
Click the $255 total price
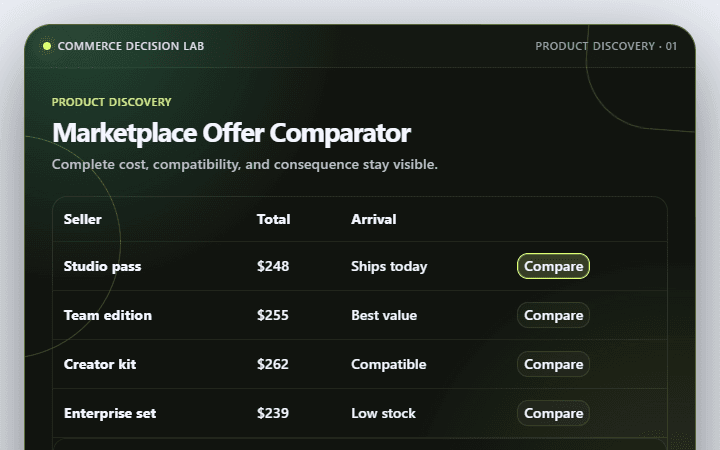pyautogui.click(x=273, y=315)
